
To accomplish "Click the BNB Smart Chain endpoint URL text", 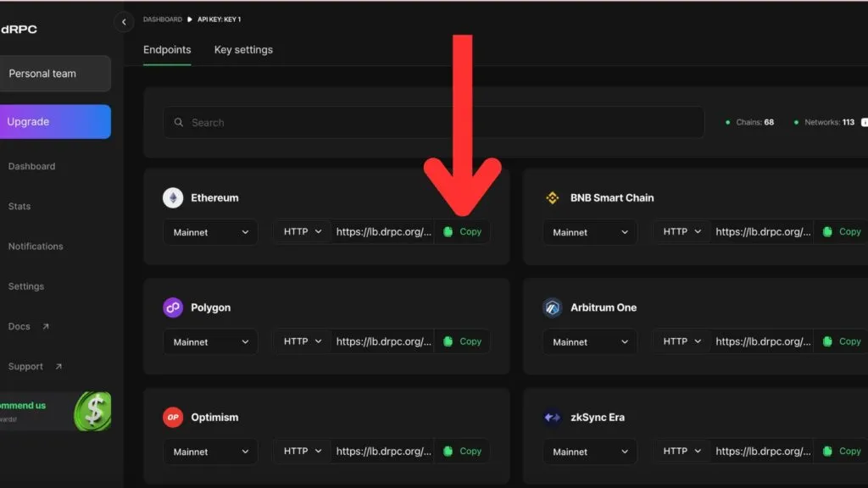I will click(x=764, y=232).
